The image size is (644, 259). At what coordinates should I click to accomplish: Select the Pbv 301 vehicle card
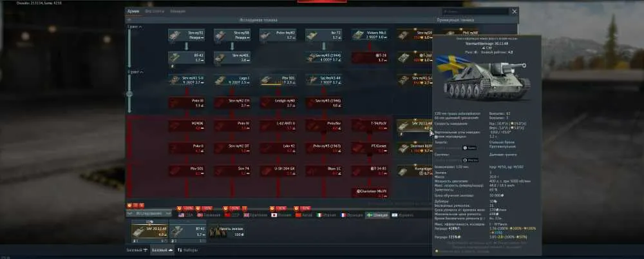(278, 80)
